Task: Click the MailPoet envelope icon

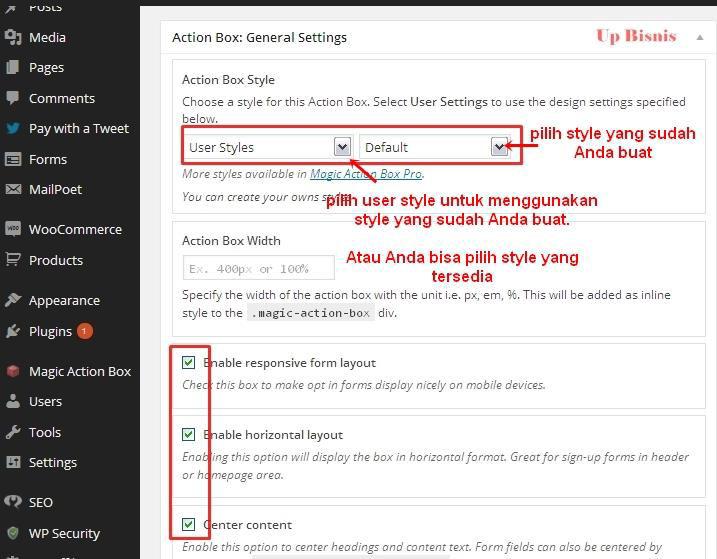Action: (13, 189)
